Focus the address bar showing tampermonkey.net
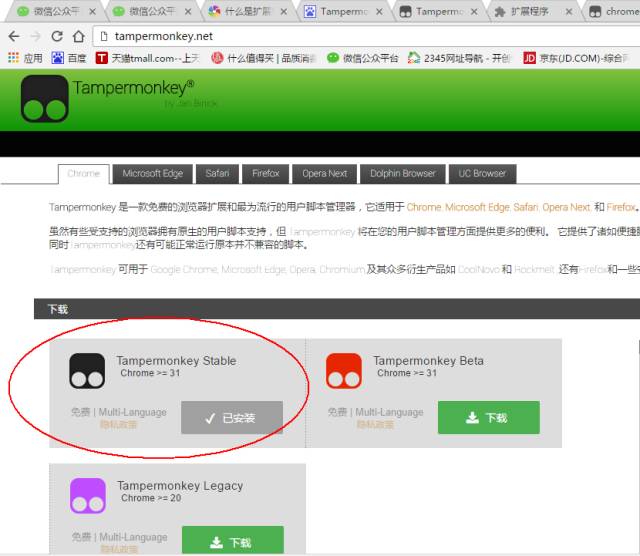Image resolution: width=640 pixels, height=556 pixels. (366, 36)
